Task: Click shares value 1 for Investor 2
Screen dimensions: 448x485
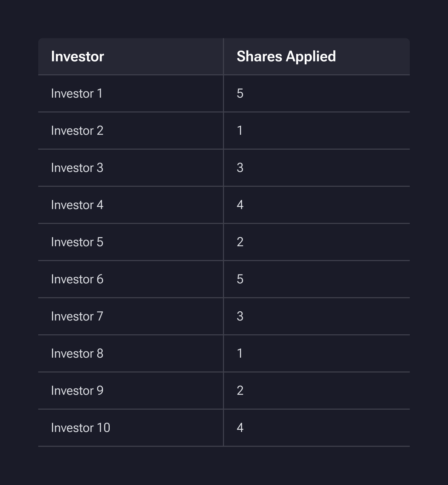Action: pyautogui.click(x=240, y=131)
